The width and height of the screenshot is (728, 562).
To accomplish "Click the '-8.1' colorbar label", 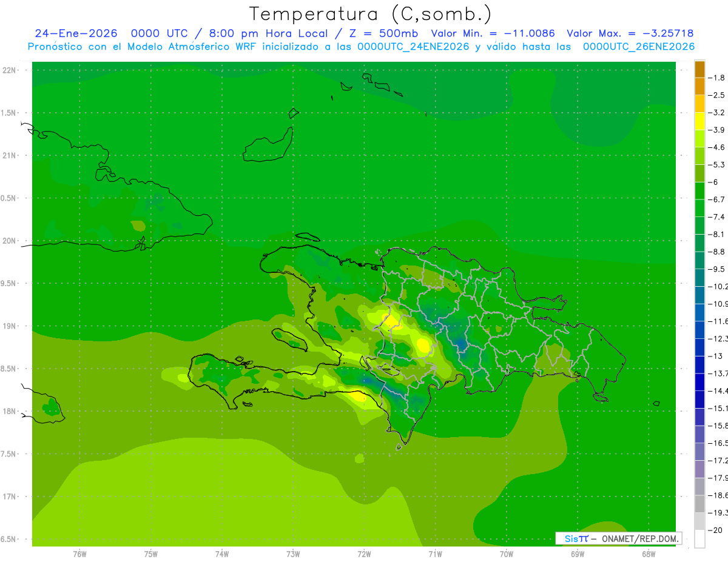I will coord(716,234).
